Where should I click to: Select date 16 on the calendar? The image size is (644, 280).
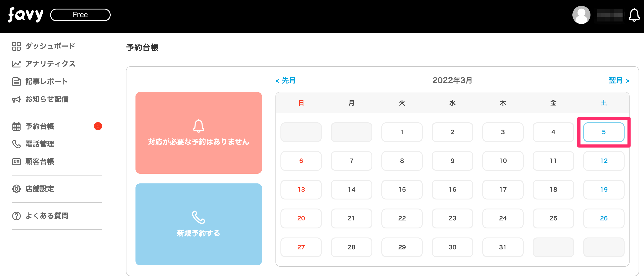pos(452,190)
